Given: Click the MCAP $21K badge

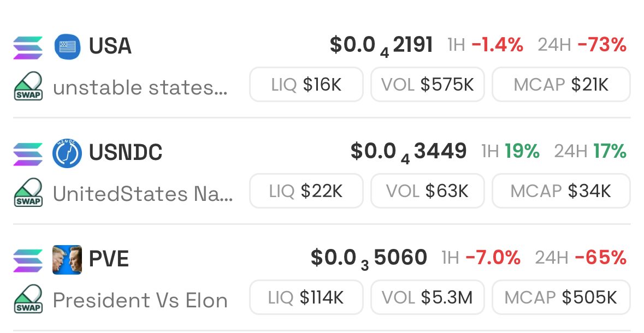Looking at the screenshot, I should pos(561,85).
